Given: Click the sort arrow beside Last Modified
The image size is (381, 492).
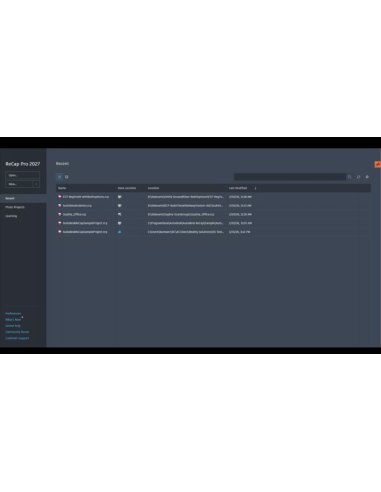Looking at the screenshot, I should point(256,188).
